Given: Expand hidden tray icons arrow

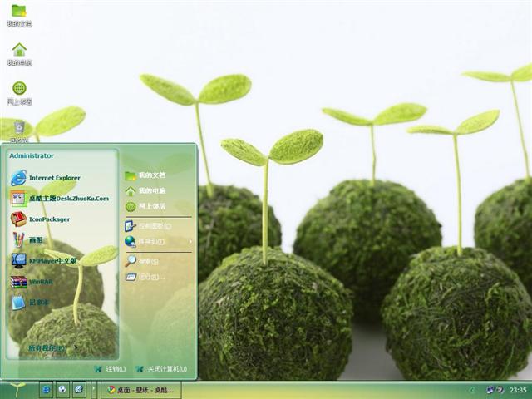Looking at the screenshot, I should [x=471, y=390].
